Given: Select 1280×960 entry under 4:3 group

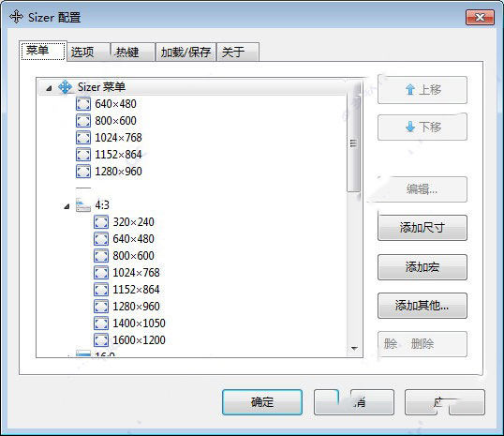Looking at the screenshot, I should click(136, 307).
